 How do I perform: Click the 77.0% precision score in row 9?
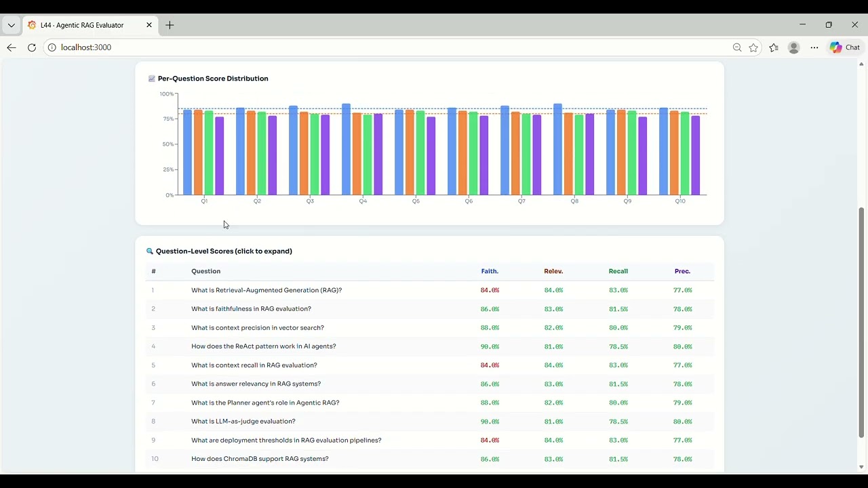coord(682,441)
